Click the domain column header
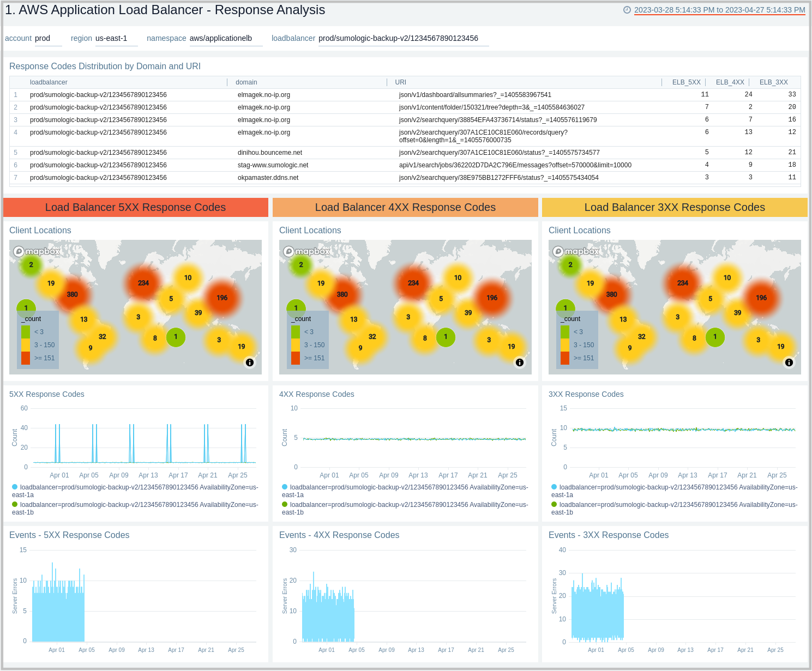The height and width of the screenshot is (671, 812). 246,82
